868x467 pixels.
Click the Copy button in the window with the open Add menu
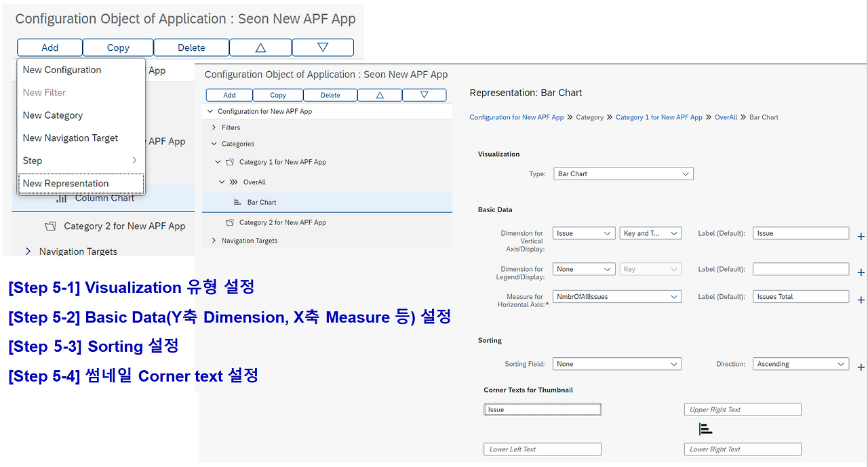click(118, 47)
